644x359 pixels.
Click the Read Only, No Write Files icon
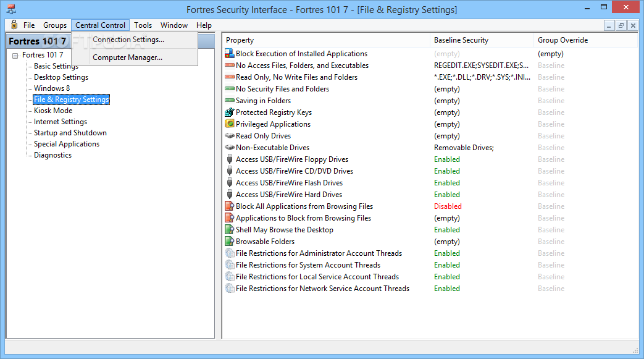[230, 77]
